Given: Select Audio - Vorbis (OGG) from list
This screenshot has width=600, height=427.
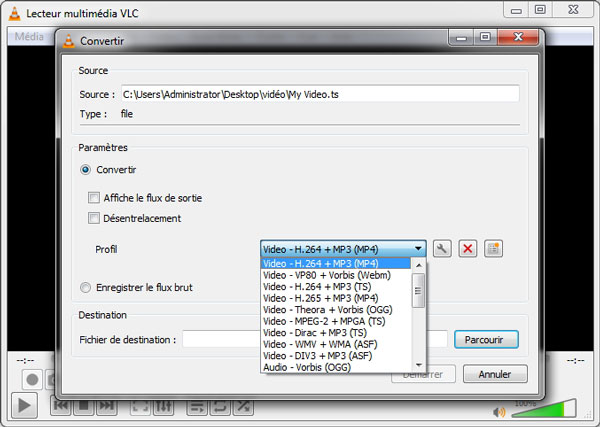Looking at the screenshot, I should click(x=312, y=367).
